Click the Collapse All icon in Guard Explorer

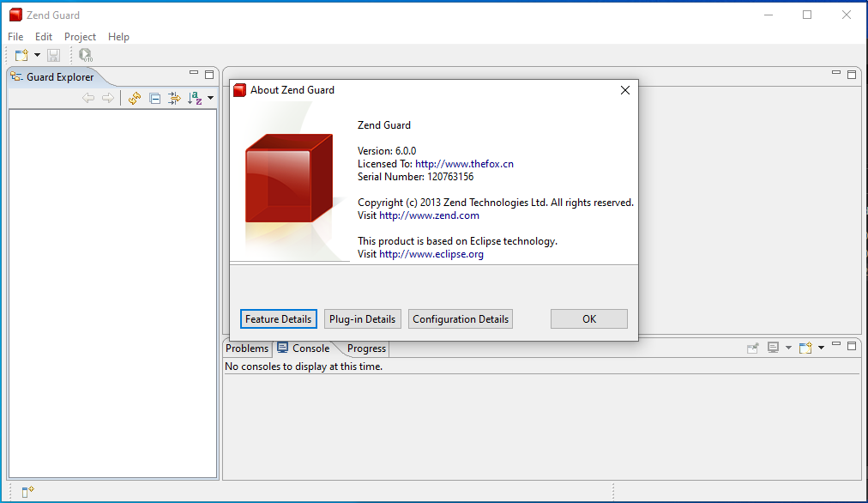155,99
